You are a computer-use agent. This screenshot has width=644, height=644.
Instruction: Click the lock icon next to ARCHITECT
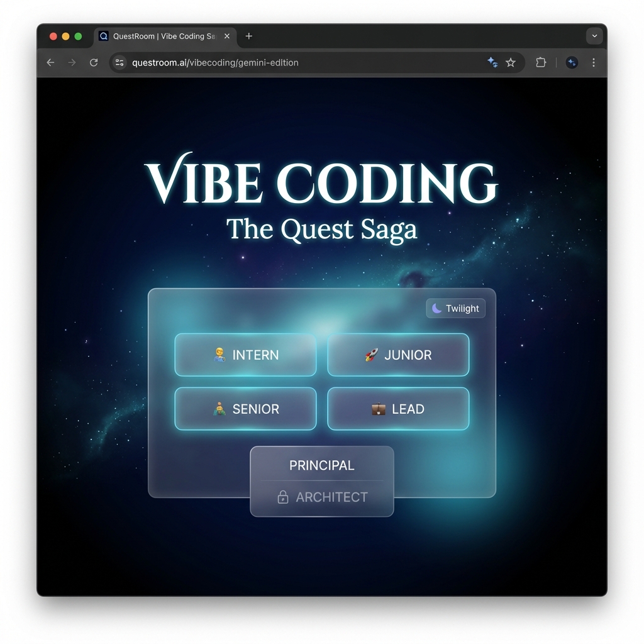[x=282, y=497]
